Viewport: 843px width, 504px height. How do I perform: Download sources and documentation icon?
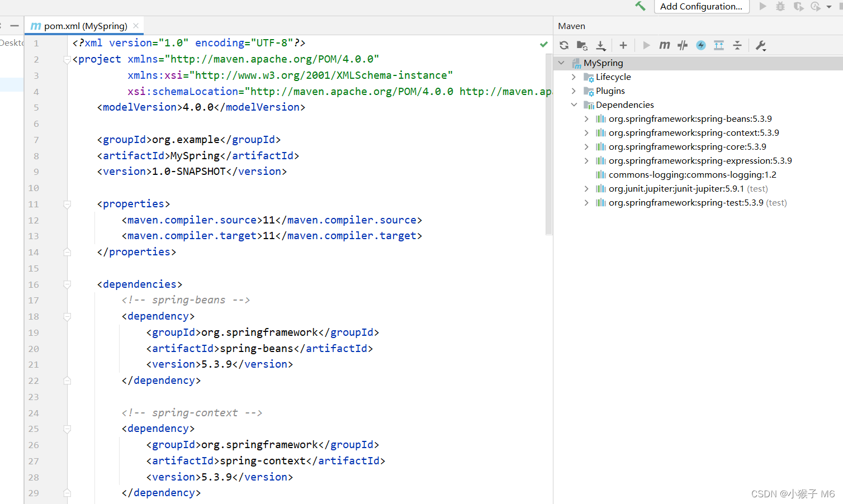(x=600, y=45)
